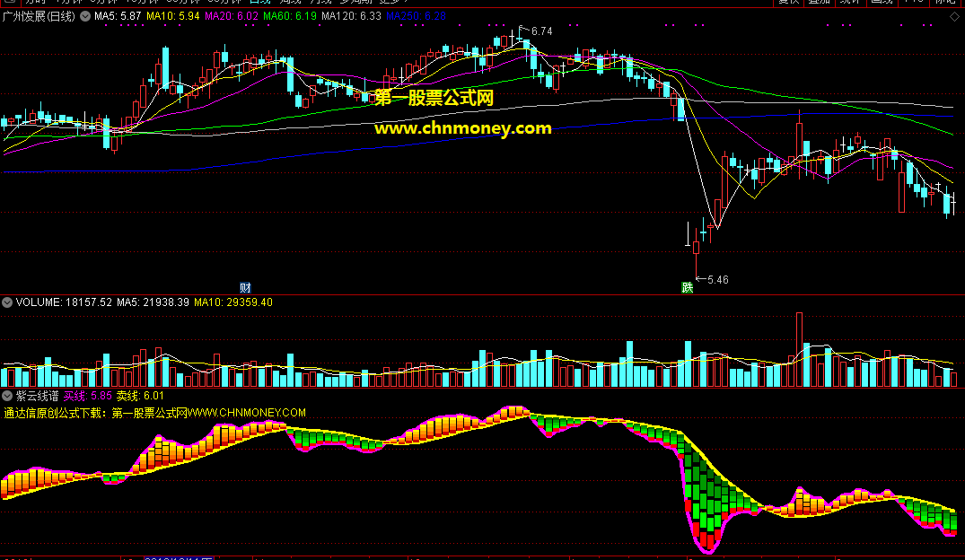
Task: Click the 卖线: 6.01 value
Action: click(x=140, y=396)
